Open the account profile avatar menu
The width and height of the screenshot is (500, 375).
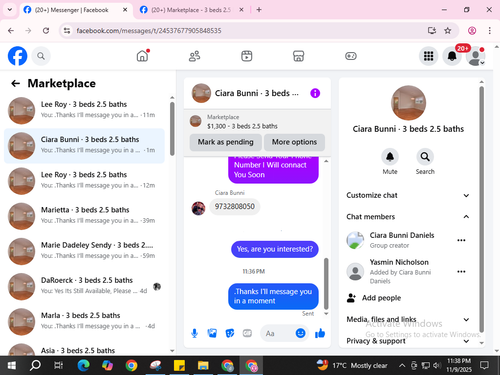tap(476, 56)
